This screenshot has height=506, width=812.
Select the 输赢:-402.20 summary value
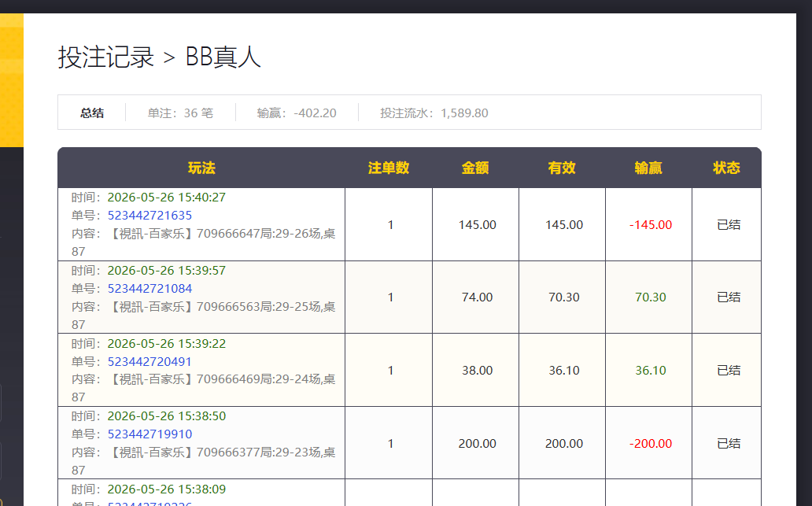(297, 113)
